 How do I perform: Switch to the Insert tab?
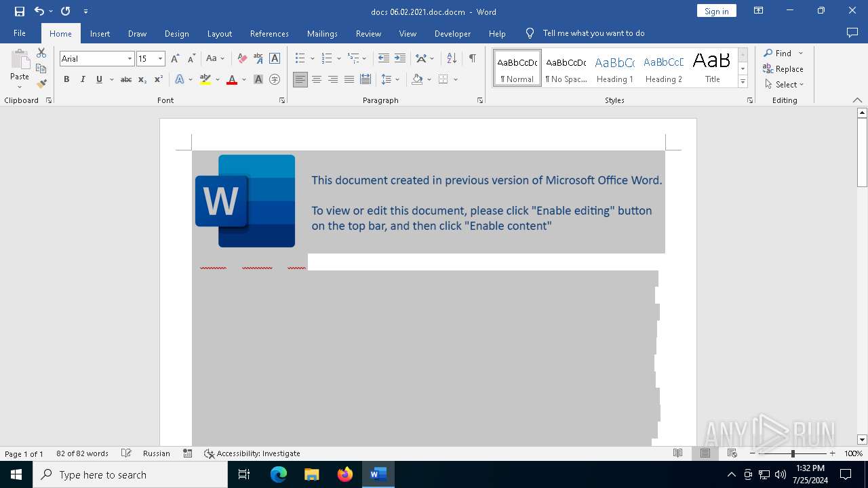100,33
